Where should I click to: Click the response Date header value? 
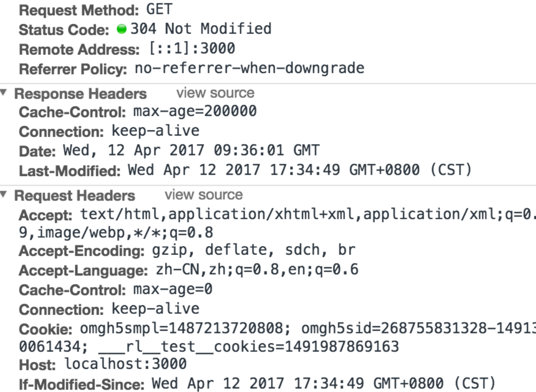(191, 150)
